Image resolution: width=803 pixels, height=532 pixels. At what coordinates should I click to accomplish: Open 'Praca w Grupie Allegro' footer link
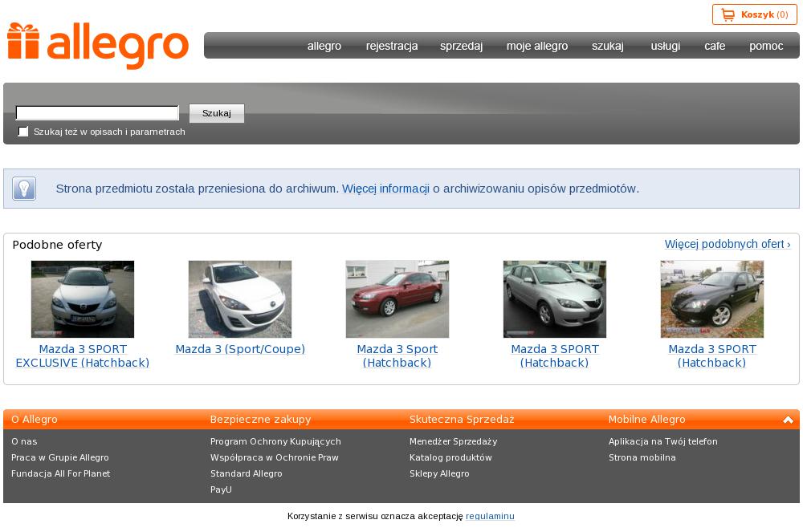point(60,458)
